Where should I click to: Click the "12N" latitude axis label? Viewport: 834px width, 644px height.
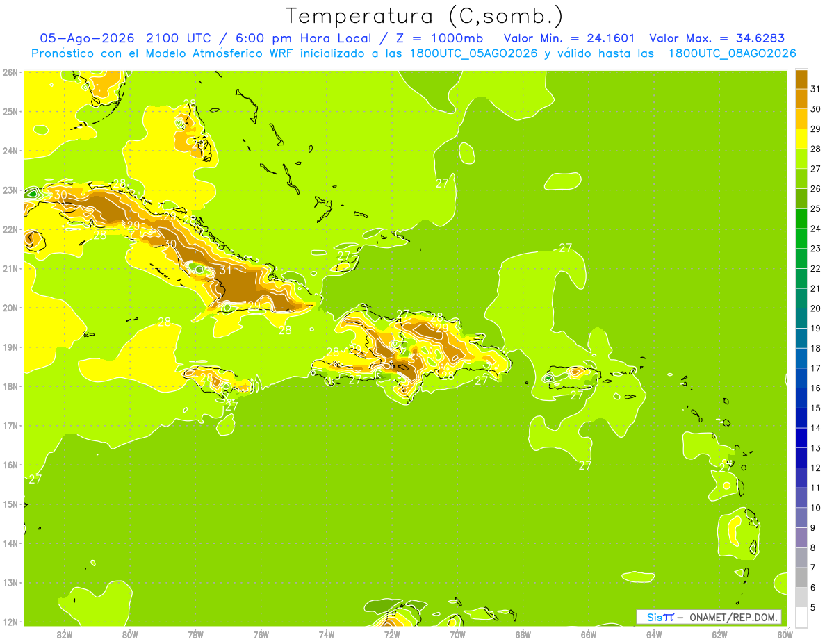click(x=10, y=622)
